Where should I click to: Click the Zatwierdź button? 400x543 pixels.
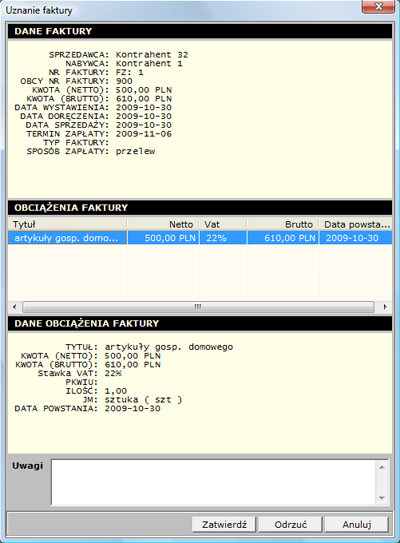224,524
